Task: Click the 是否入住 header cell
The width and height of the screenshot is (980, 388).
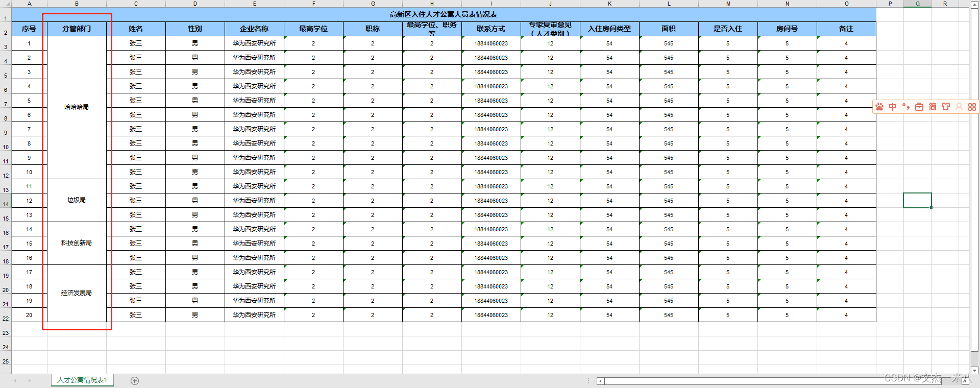Action: point(728,29)
